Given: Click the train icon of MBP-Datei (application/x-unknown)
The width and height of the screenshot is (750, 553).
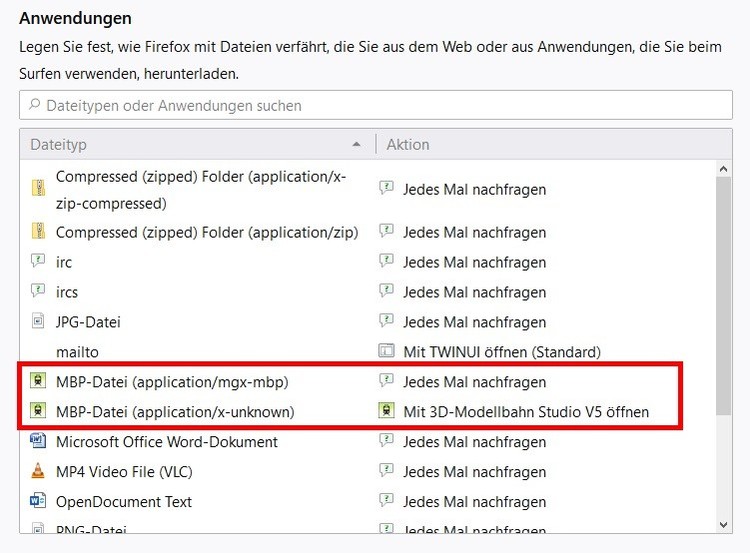Looking at the screenshot, I should [38, 410].
